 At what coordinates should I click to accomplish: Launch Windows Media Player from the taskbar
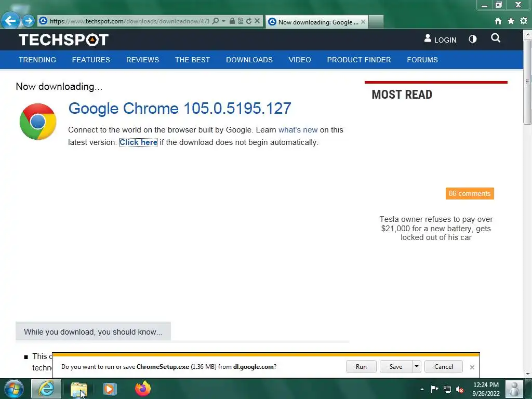pyautogui.click(x=110, y=389)
